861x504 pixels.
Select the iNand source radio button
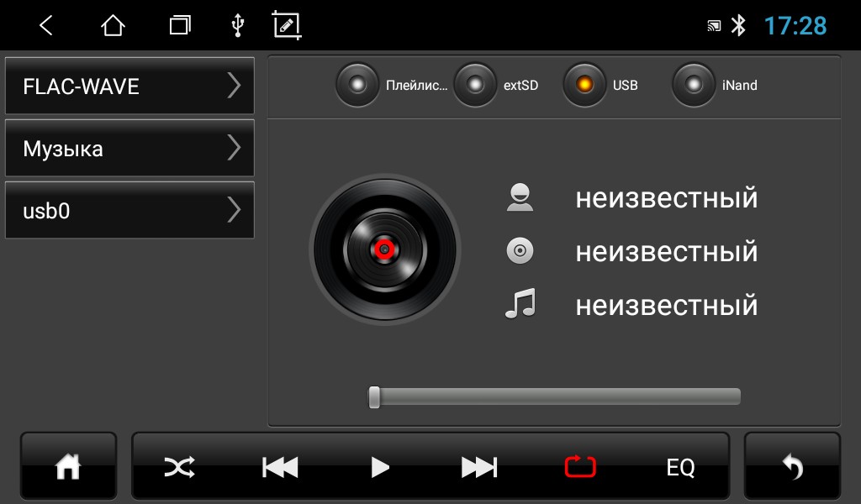coord(694,85)
